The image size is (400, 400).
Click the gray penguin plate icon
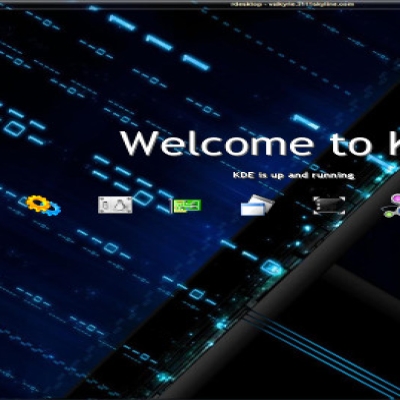(x=115, y=205)
